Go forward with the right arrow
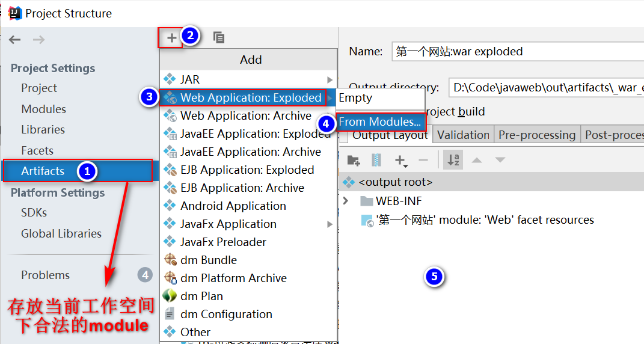This screenshot has width=644, height=344. (38, 40)
